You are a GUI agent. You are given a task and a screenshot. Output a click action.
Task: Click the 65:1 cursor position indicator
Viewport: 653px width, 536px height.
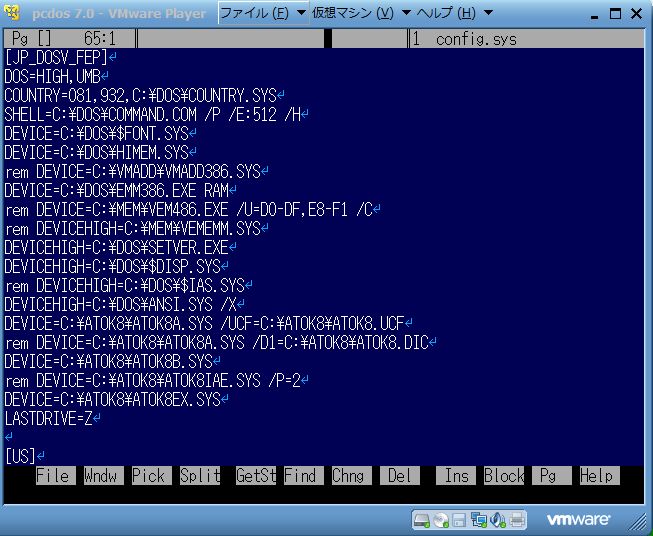pos(100,39)
